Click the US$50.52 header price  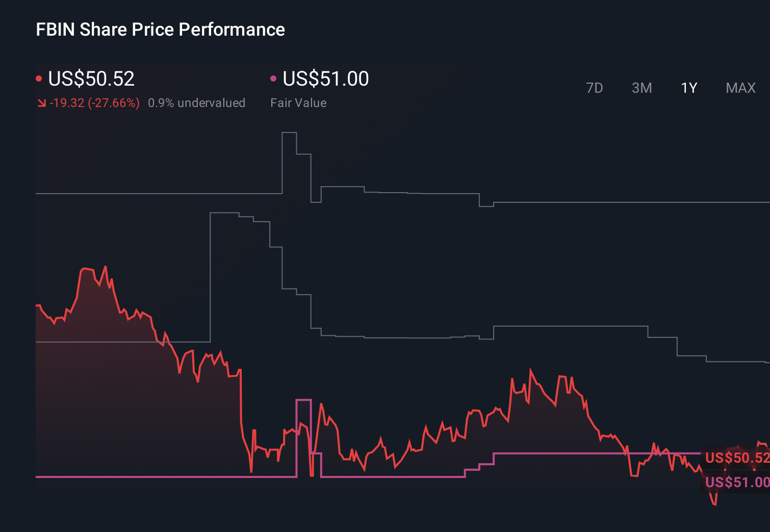(x=91, y=78)
